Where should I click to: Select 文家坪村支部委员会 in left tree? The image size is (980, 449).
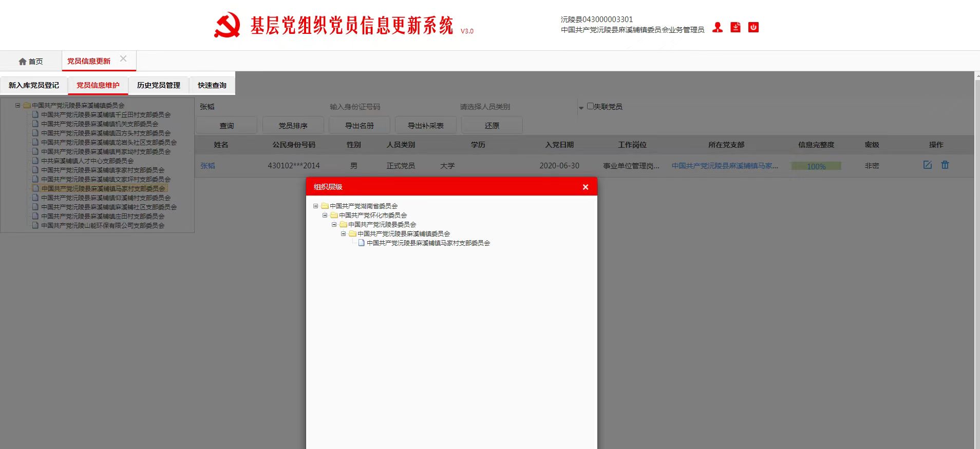(106, 180)
